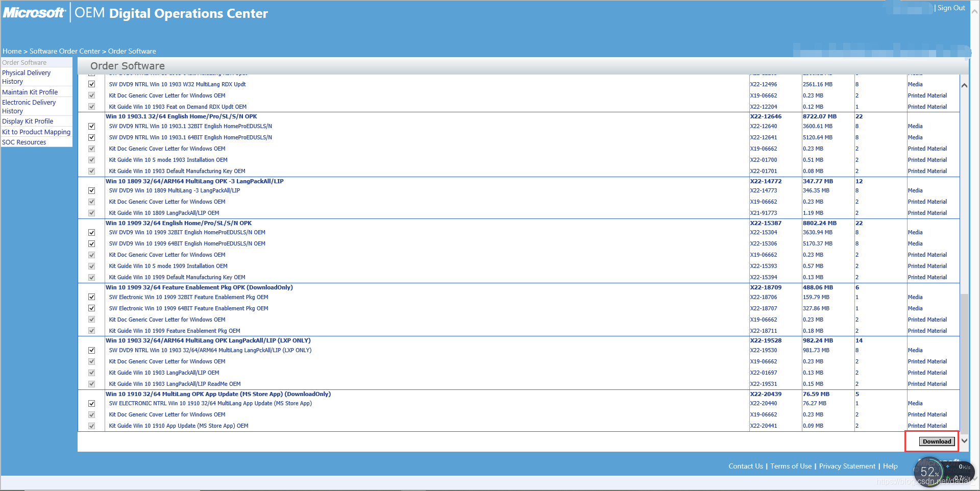Select group header Win 10 1903.1 32/64 English Home/Pro/SL/S/N OPK
980x491 pixels.
point(181,116)
